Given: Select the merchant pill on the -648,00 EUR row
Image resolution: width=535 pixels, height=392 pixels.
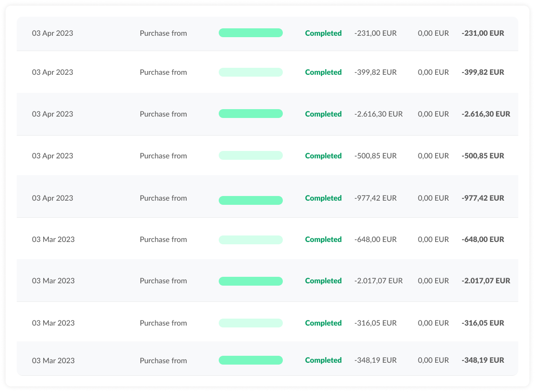Looking at the screenshot, I should (x=251, y=239).
